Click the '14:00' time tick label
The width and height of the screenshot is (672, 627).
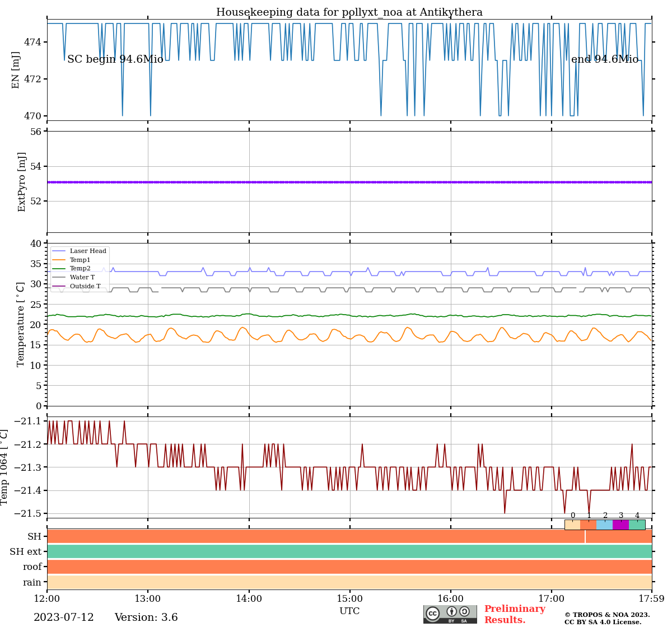coord(249,599)
